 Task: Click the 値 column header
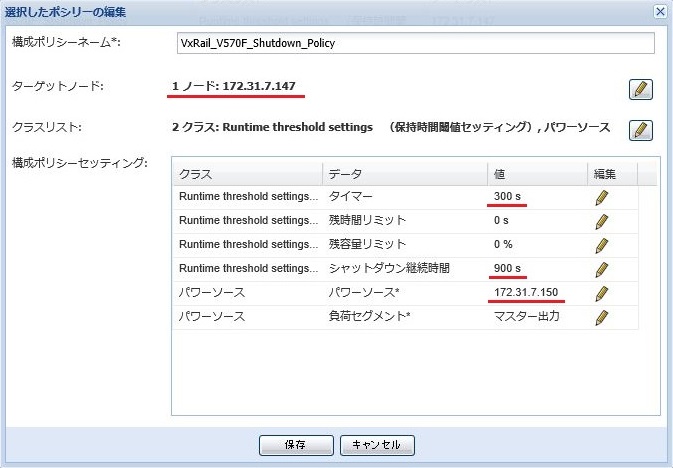[537, 173]
